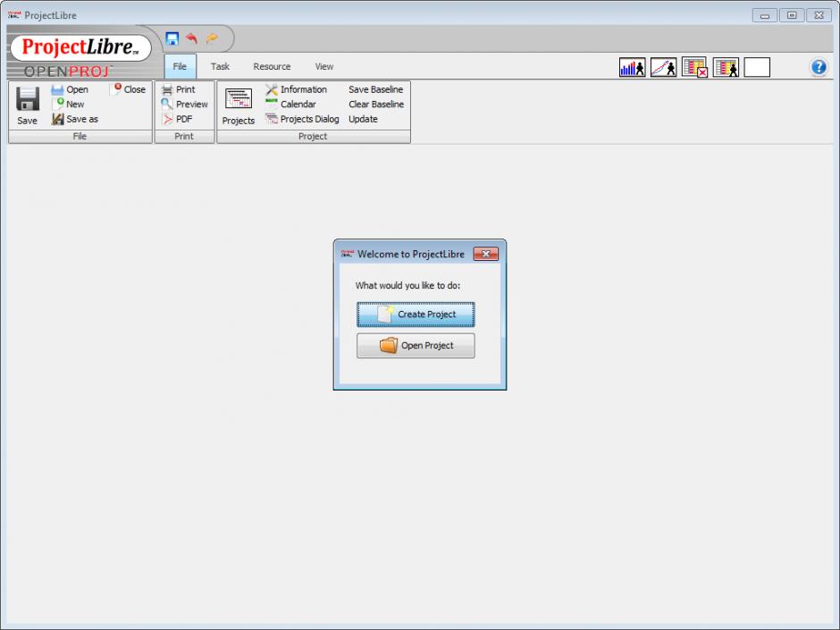
Task: Click the ProjectLibre logo
Action: tap(80, 47)
